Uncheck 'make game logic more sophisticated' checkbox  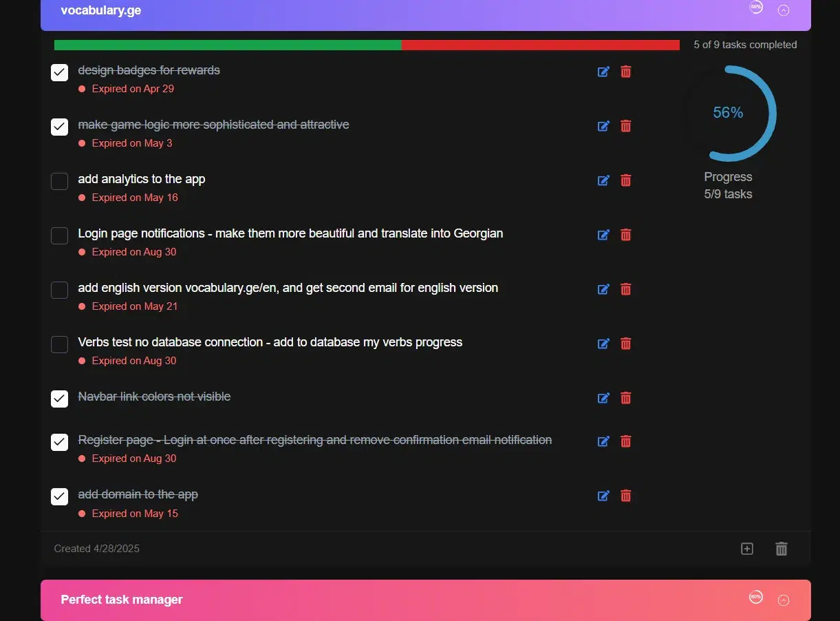(60, 127)
